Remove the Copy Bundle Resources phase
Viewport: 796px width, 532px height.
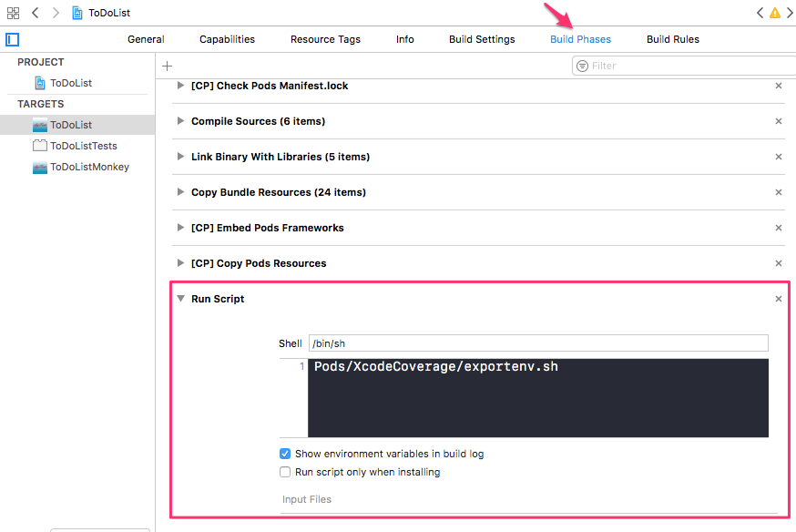click(778, 192)
